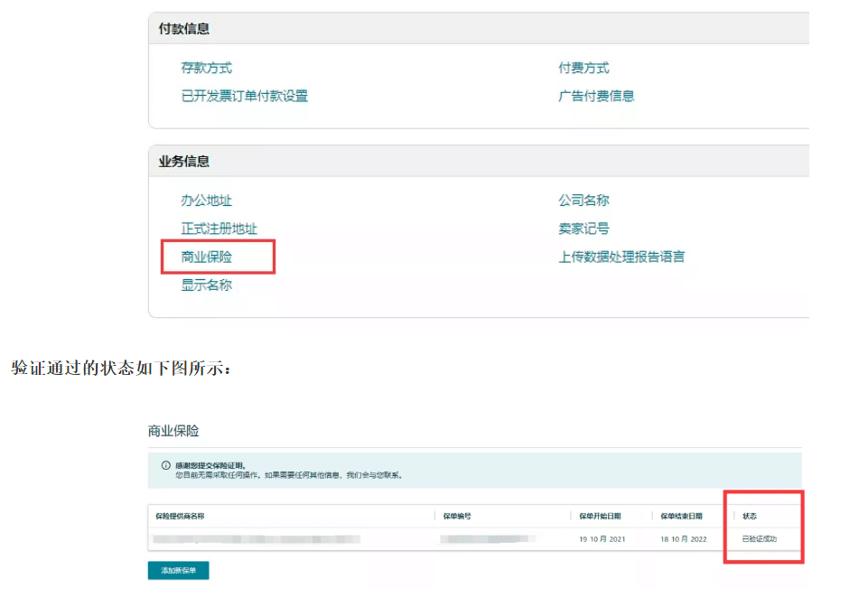The width and height of the screenshot is (868, 589).
Task: Open the 广告付费信息 link
Action: pos(596,96)
